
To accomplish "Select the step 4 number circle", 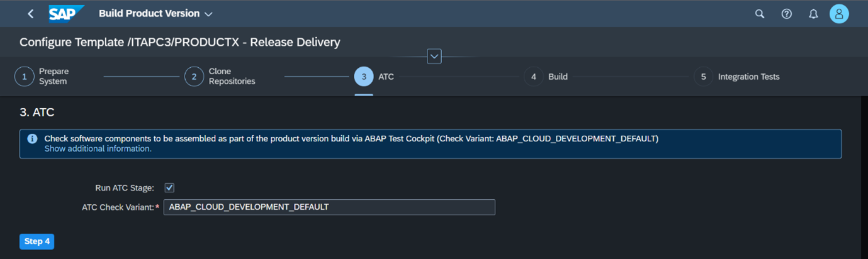I will pyautogui.click(x=534, y=77).
